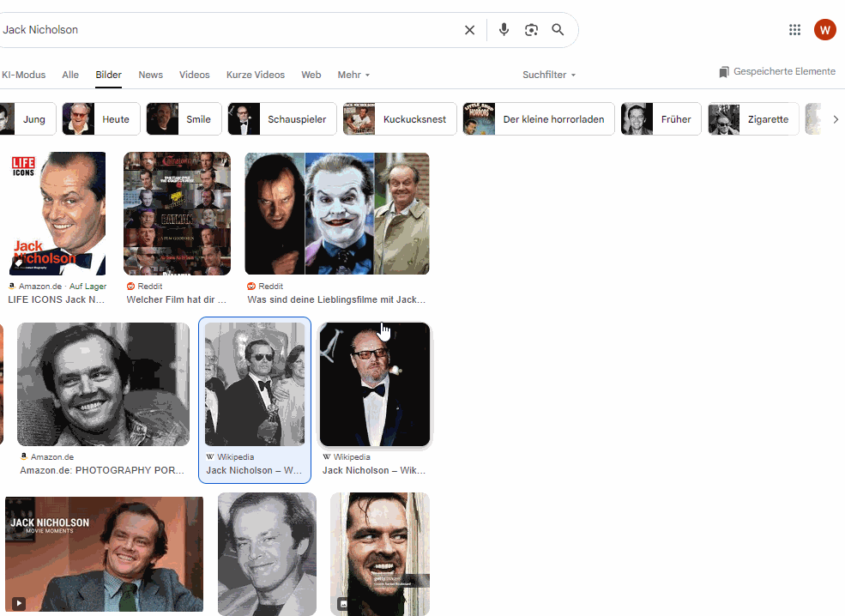This screenshot has width=845, height=616.
Task: Open 'Welcher Film hat dir ...' Reddit link
Action: click(176, 299)
